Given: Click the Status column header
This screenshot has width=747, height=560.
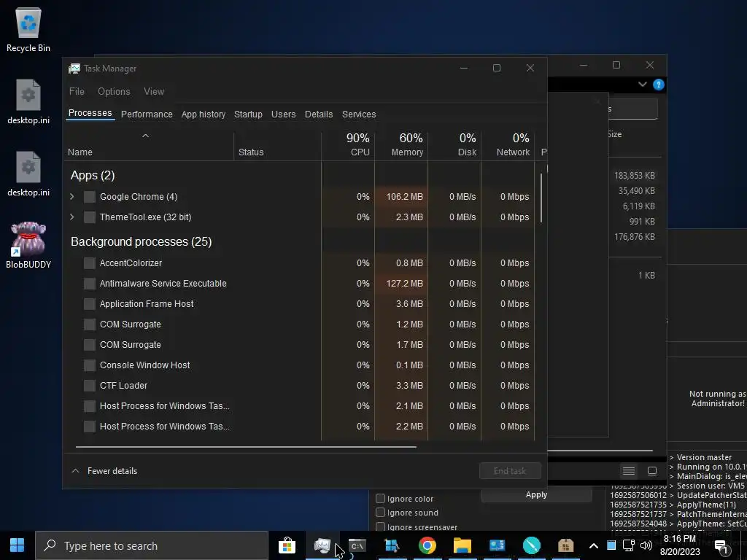Looking at the screenshot, I should (x=277, y=145).
